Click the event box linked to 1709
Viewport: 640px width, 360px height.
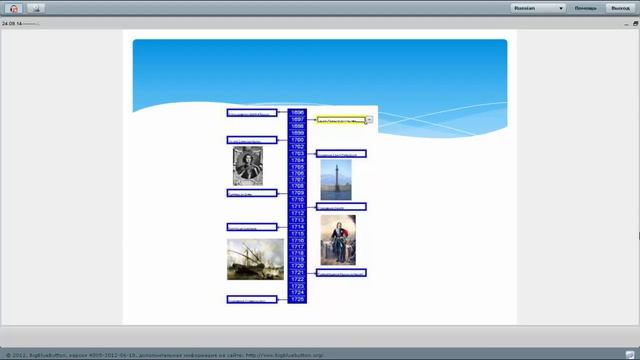[x=252, y=193]
